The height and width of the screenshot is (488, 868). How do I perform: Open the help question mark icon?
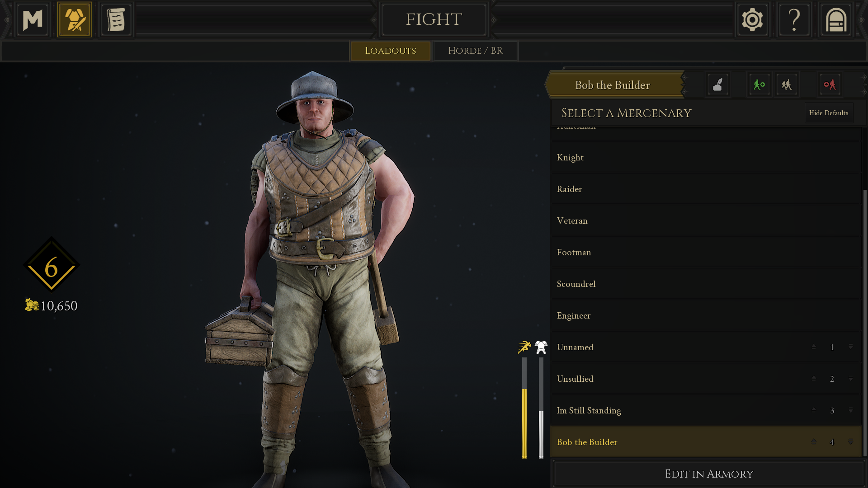pyautogui.click(x=794, y=20)
